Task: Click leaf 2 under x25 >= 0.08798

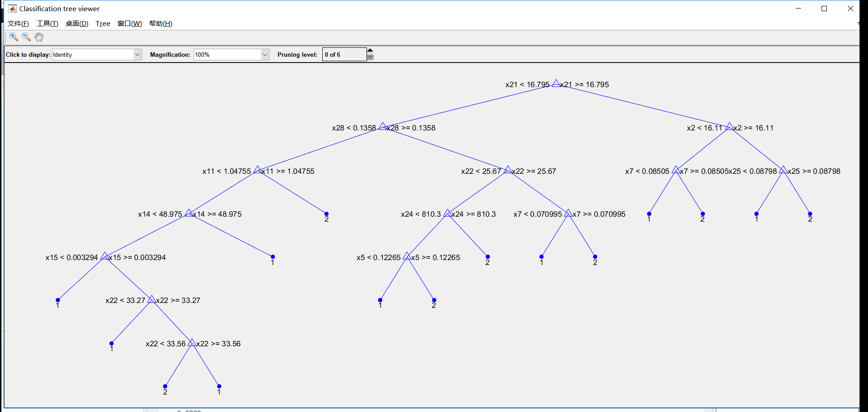Action: click(x=810, y=214)
